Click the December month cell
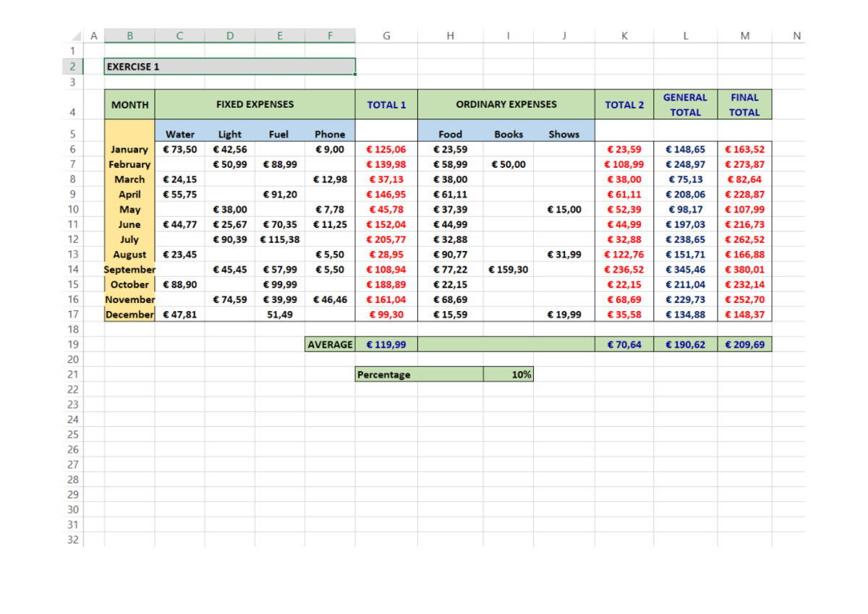Screen dimensions: 868x614 (129, 314)
